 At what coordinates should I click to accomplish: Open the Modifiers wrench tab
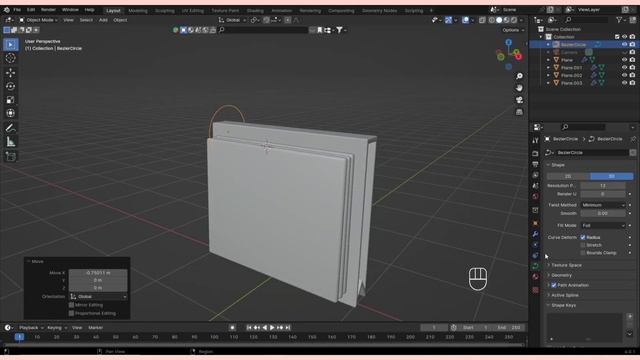coord(535,234)
